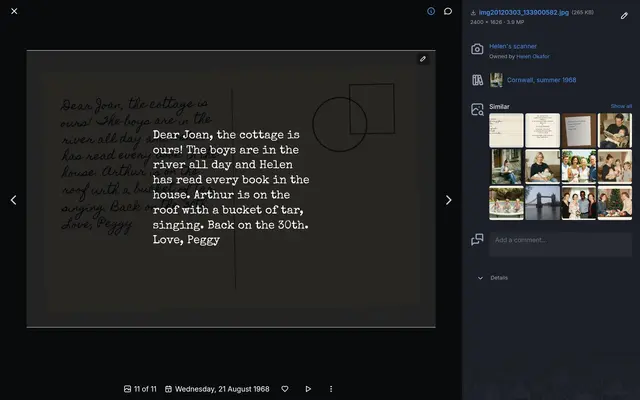Open the comments bubble icon
The image size is (640, 400).
click(x=448, y=11)
